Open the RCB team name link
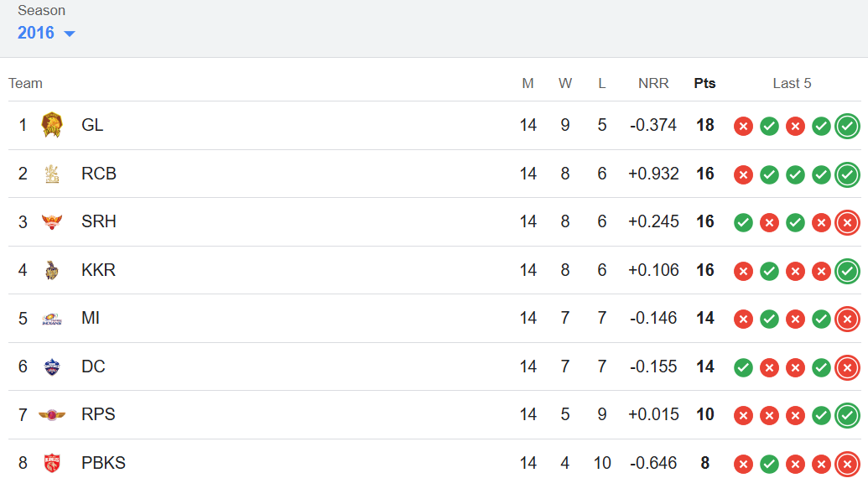This screenshot has width=868, height=499. pos(98,174)
